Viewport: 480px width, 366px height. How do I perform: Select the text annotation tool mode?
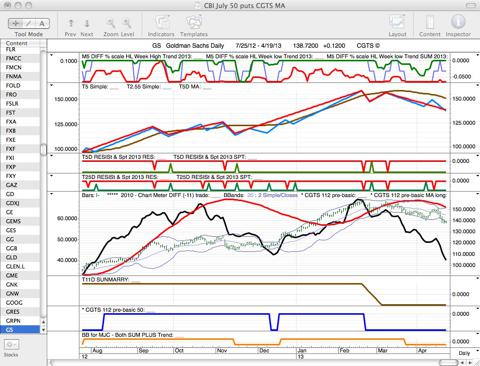coord(42,23)
